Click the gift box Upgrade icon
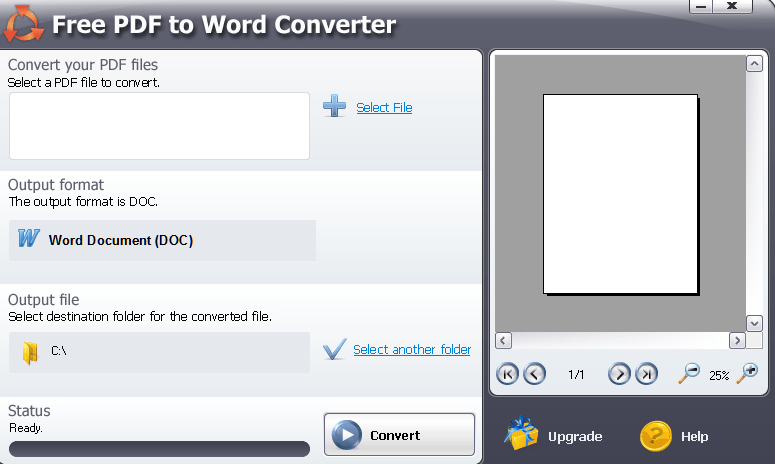This screenshot has width=775, height=464. (x=521, y=433)
